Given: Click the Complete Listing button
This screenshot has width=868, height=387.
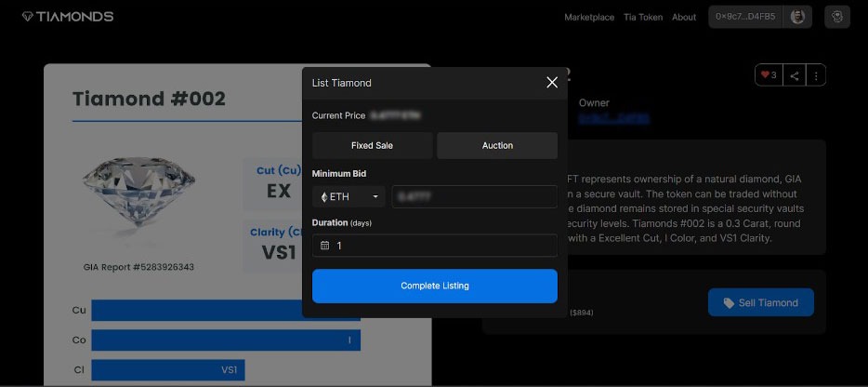Looking at the screenshot, I should click(x=435, y=287).
